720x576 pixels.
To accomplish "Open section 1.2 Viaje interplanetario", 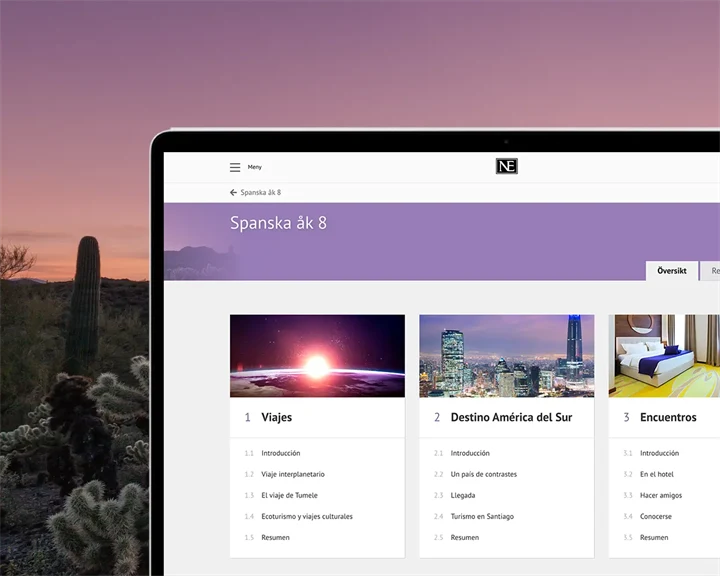I will (292, 474).
